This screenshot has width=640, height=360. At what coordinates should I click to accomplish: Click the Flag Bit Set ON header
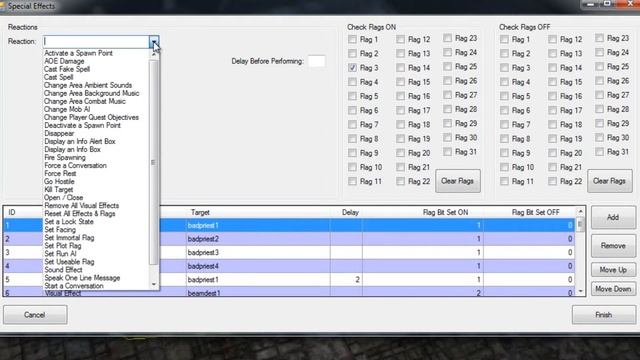[x=445, y=212]
